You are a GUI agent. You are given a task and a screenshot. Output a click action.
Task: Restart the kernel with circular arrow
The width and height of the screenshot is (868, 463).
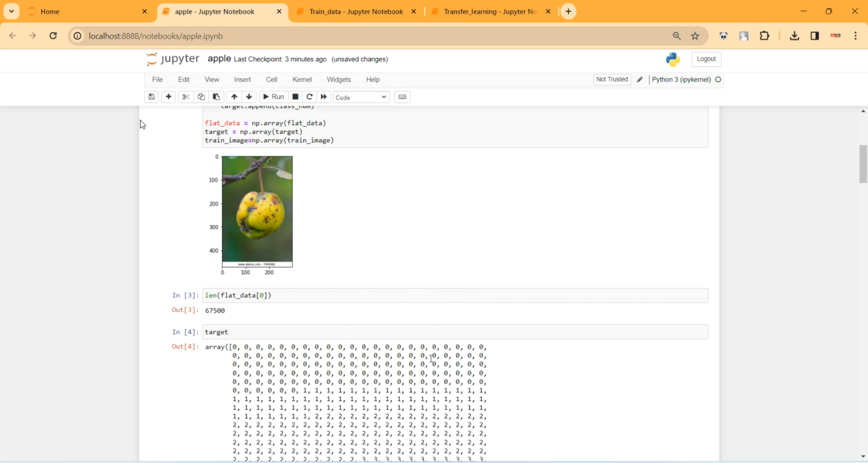coord(310,97)
